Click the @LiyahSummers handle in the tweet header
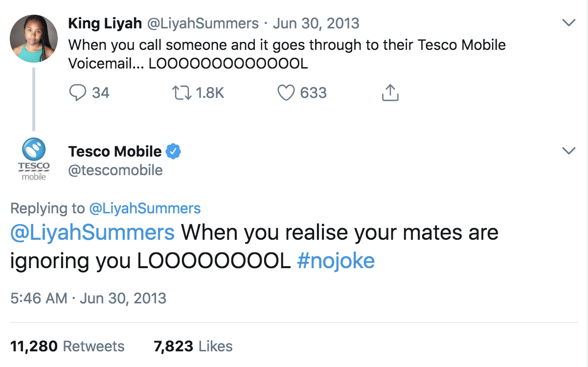 (x=203, y=23)
